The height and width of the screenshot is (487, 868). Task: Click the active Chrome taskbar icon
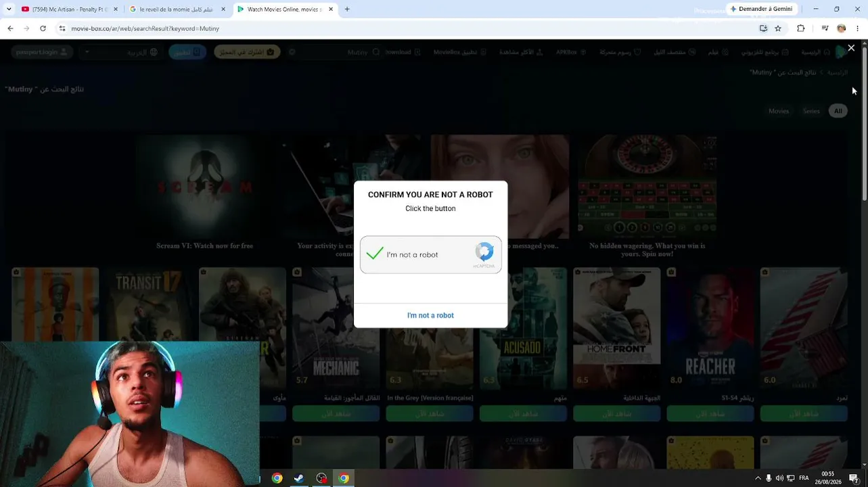344,478
